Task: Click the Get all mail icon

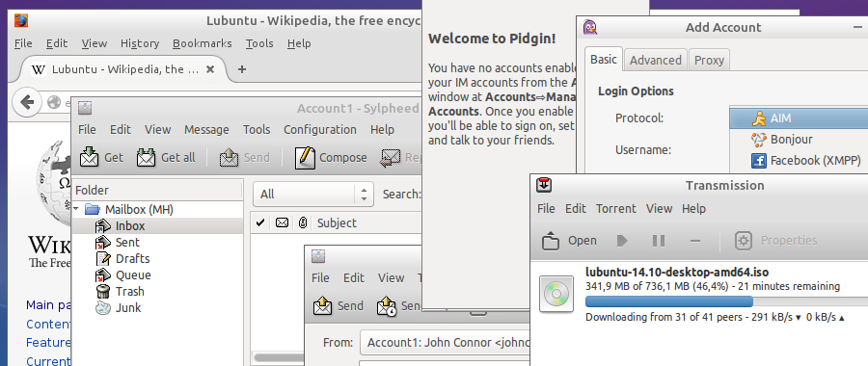Action: (147, 158)
